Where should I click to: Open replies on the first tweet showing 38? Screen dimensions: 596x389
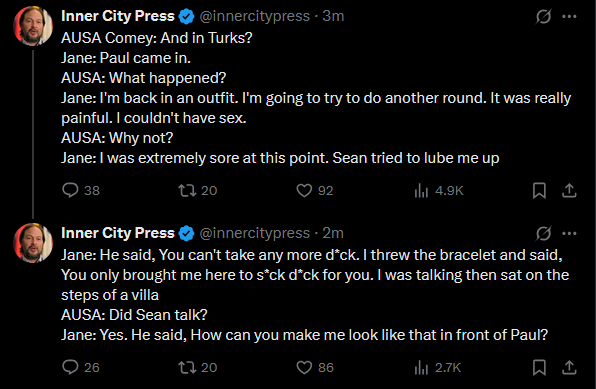[81, 190]
